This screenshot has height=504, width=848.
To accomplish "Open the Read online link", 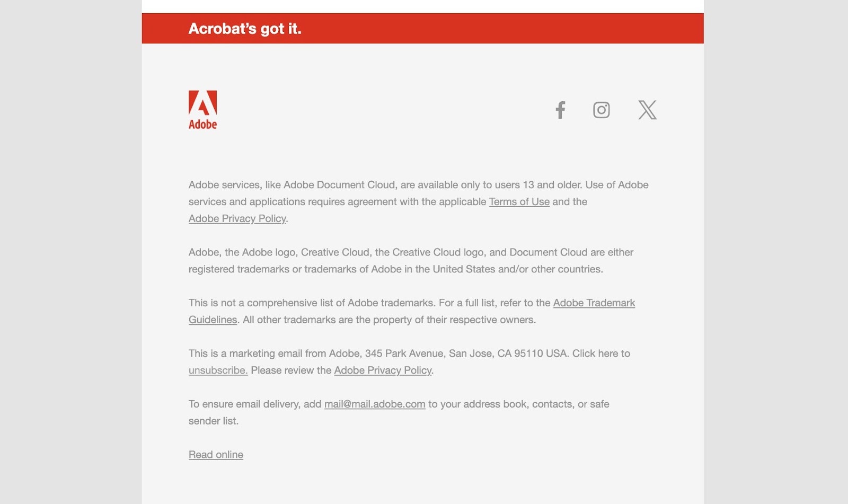I will click(216, 455).
